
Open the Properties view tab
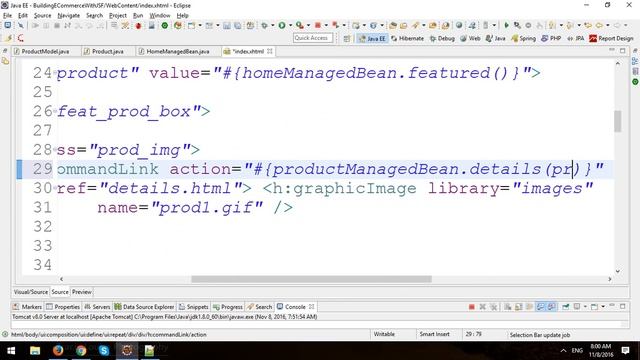coord(63,307)
